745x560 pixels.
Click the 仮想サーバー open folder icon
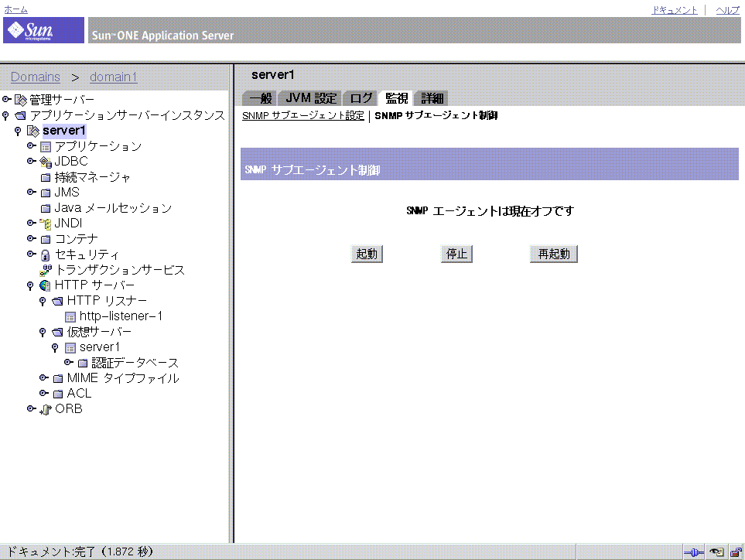pos(57,332)
